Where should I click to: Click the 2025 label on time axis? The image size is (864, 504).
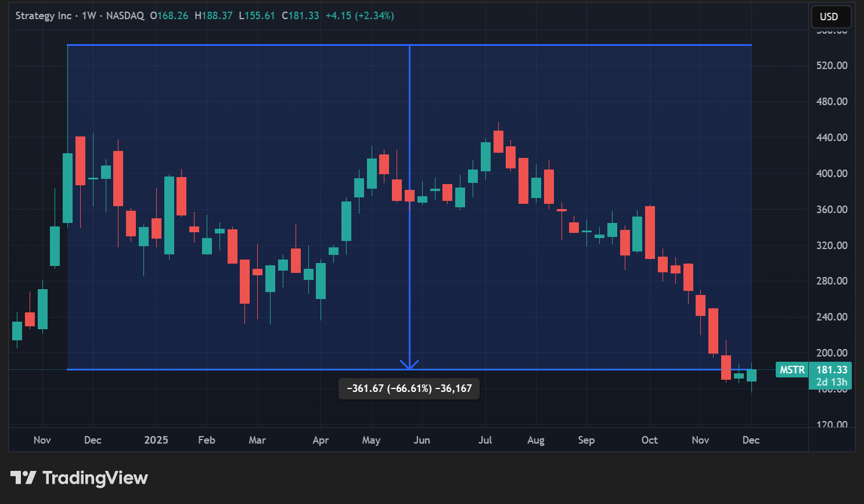tap(156, 440)
